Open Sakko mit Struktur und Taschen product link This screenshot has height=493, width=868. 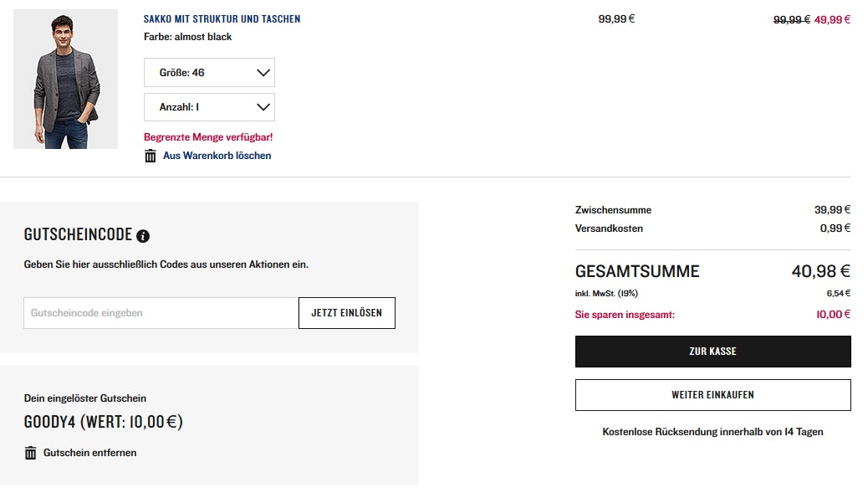[222, 18]
